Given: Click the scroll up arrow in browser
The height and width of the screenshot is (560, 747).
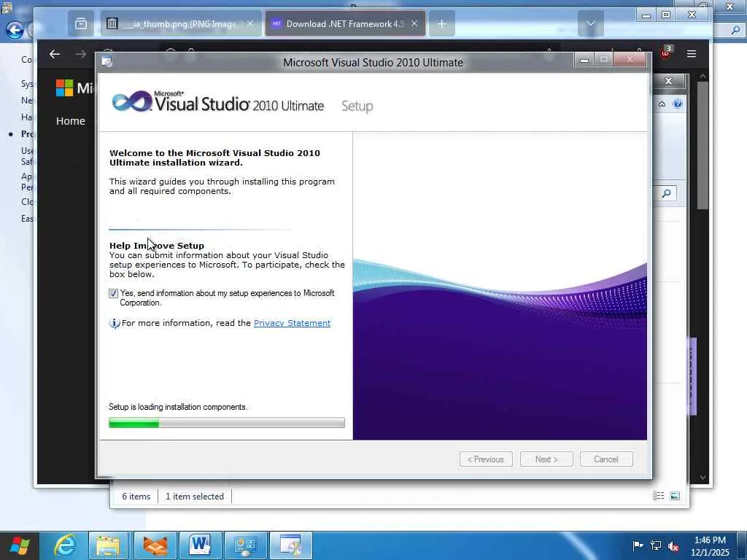Looking at the screenshot, I should [703, 76].
